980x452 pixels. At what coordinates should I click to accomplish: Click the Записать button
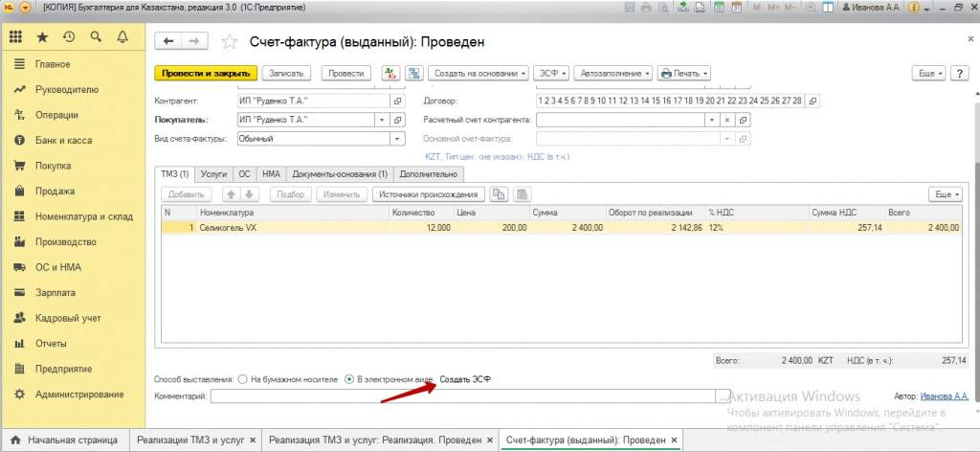(x=285, y=73)
